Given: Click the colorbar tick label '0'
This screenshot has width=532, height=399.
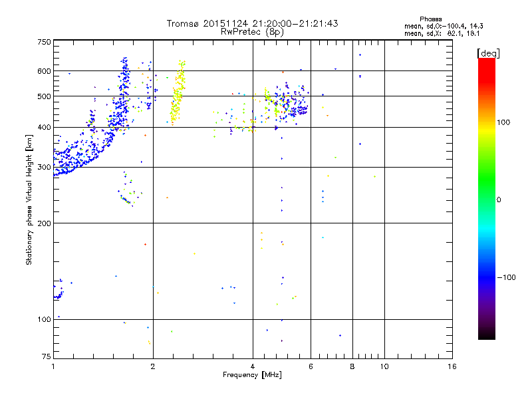Looking at the screenshot, I should [x=499, y=200].
